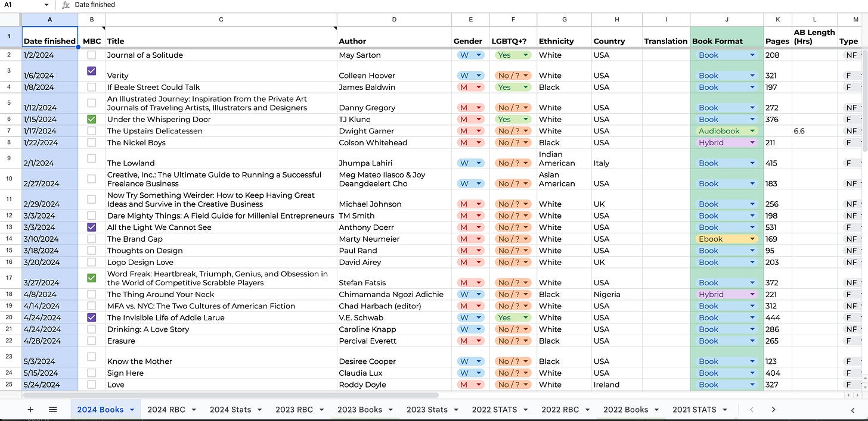Select the title cell The Upstairs Delicatessen

pyautogui.click(x=221, y=131)
